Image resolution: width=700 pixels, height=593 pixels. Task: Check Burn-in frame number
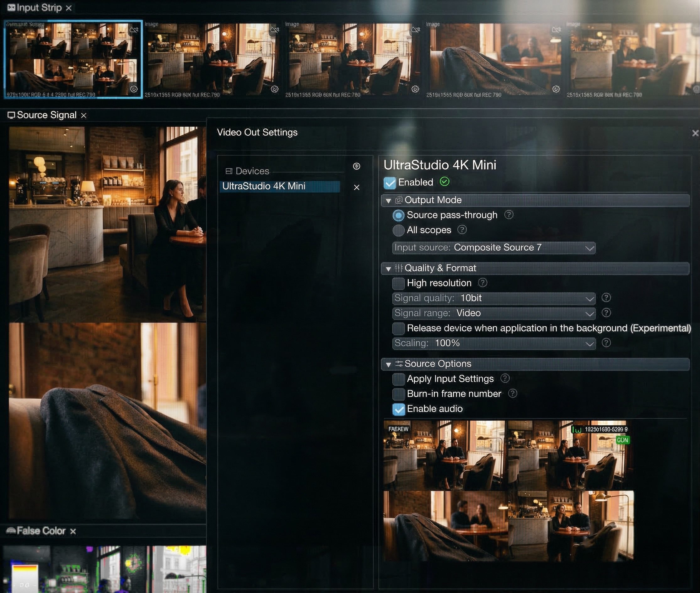[398, 394]
